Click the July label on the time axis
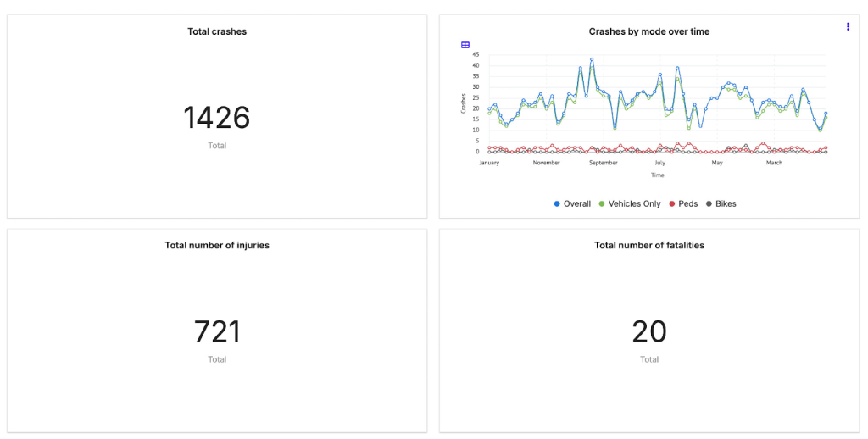The width and height of the screenshot is (868, 439). [659, 163]
